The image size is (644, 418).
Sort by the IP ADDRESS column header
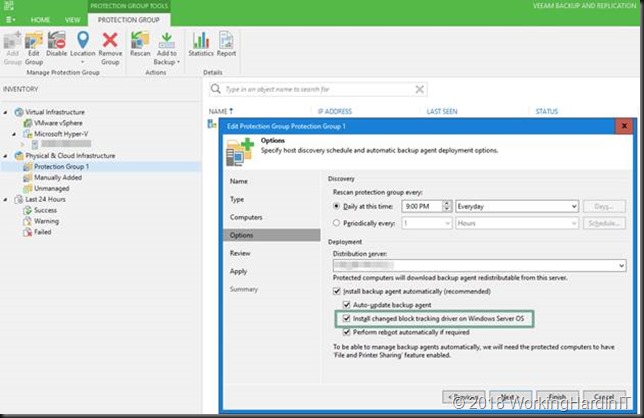pyautogui.click(x=335, y=111)
